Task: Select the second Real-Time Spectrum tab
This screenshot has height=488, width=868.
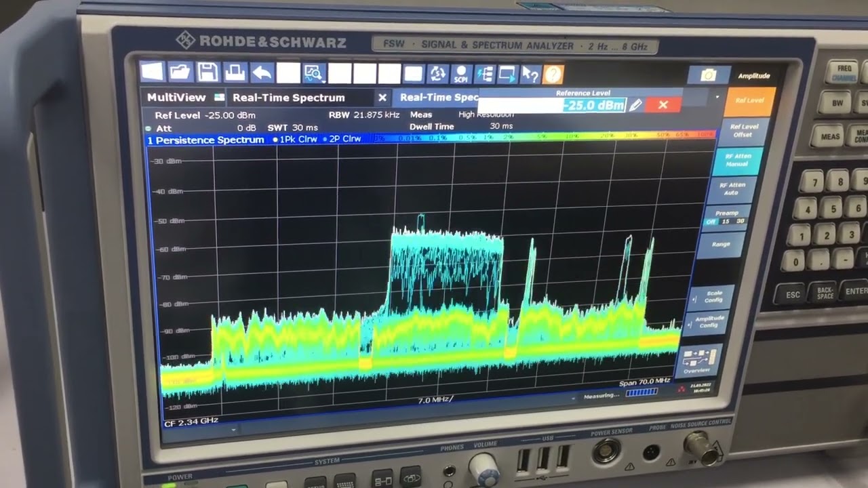Action: click(x=439, y=98)
